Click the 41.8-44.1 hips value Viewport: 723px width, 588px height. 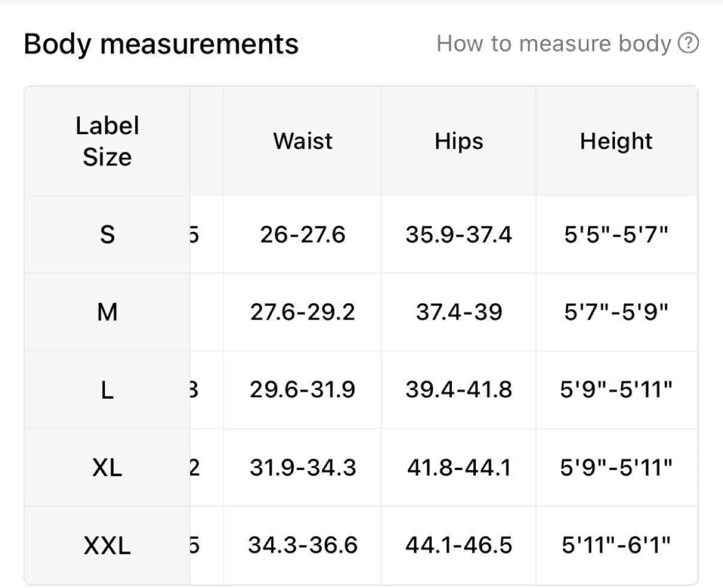pyautogui.click(x=459, y=467)
